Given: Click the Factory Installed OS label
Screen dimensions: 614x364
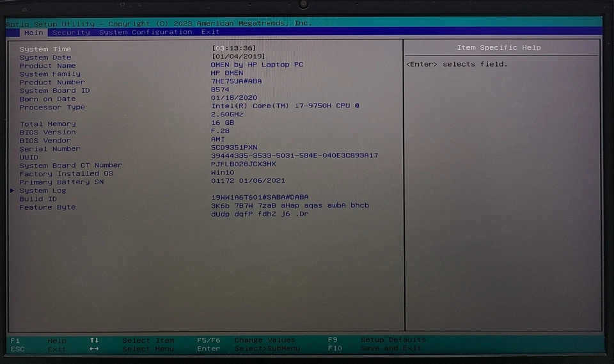Looking at the screenshot, I should coord(67,173).
